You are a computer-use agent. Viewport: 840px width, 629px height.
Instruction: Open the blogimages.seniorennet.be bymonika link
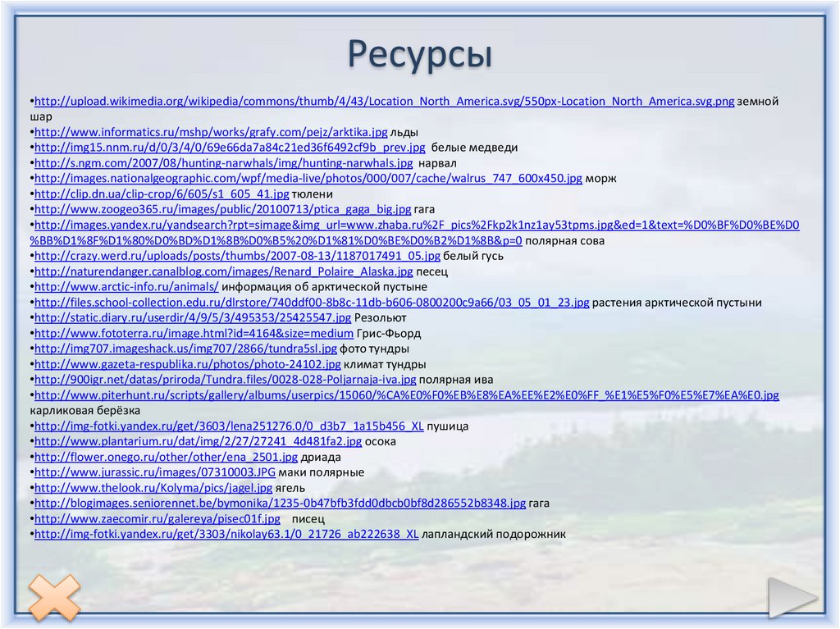click(281, 503)
